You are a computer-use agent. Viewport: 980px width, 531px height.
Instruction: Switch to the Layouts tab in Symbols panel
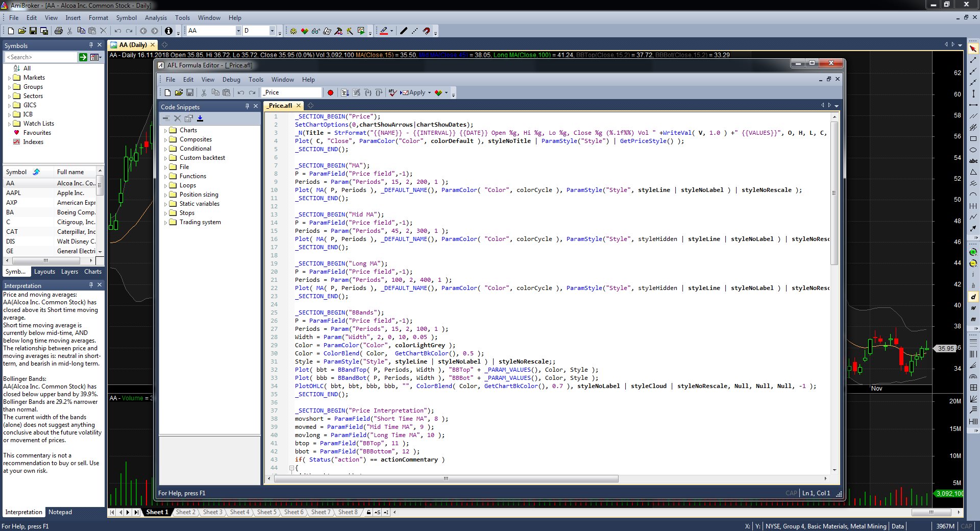[44, 272]
